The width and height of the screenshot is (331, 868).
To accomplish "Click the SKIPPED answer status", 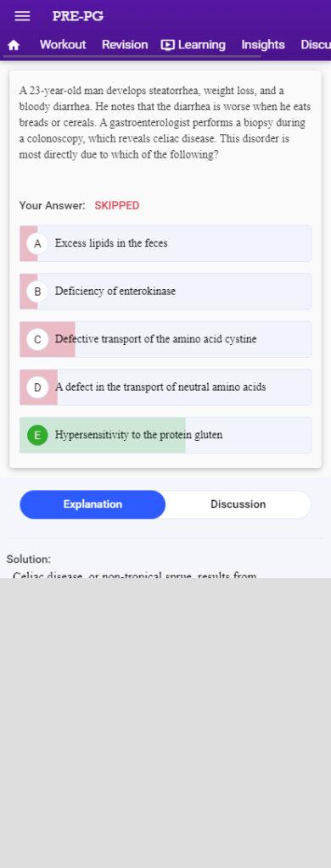I will (x=117, y=206).
